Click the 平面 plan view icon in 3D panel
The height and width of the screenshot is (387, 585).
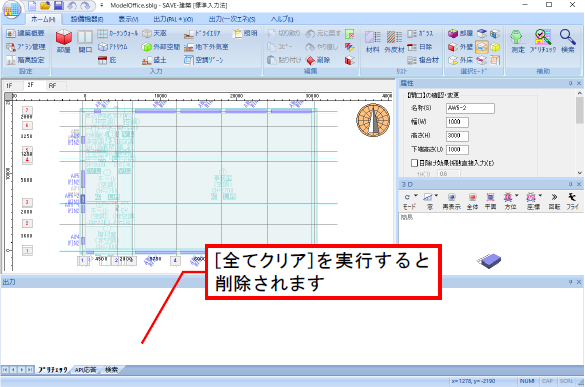pos(490,201)
